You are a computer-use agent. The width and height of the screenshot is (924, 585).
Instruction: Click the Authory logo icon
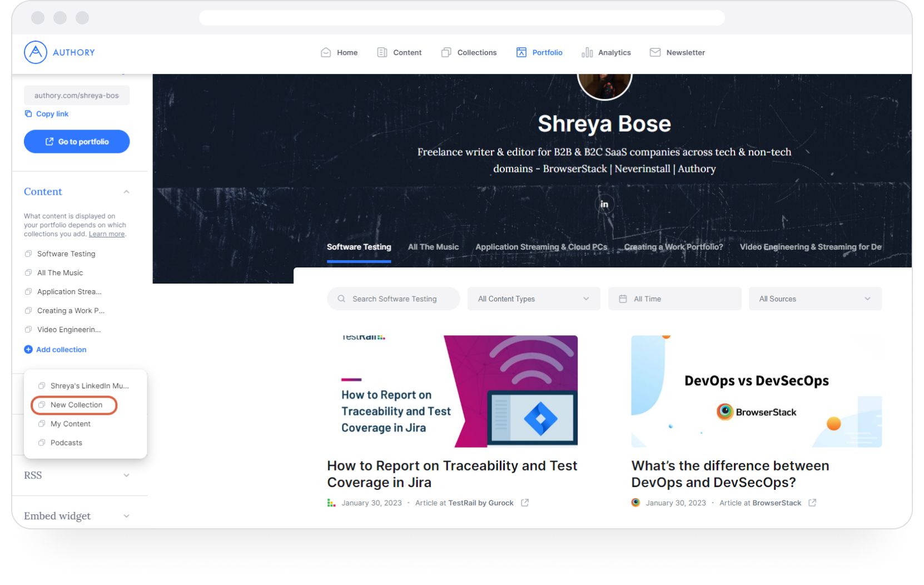point(36,52)
